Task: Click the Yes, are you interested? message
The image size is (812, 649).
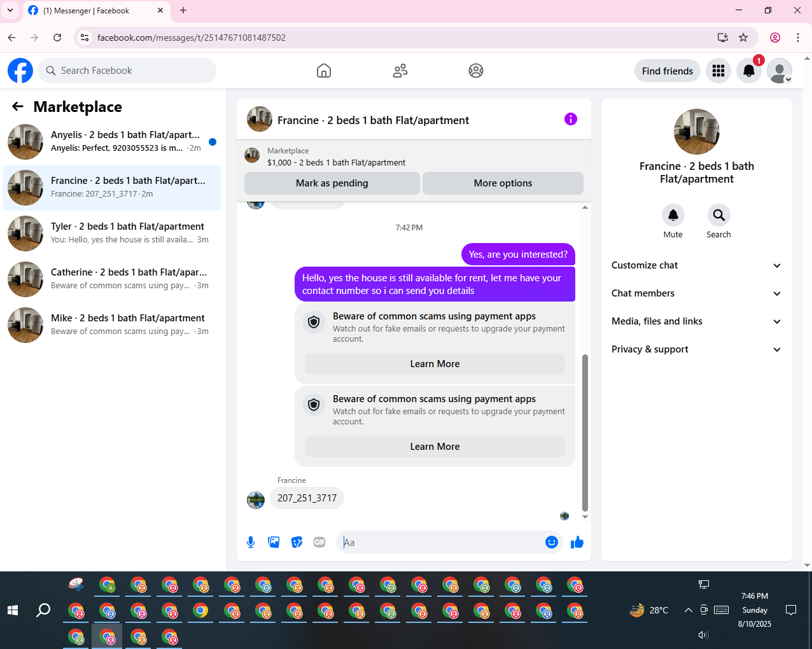Action: click(518, 255)
